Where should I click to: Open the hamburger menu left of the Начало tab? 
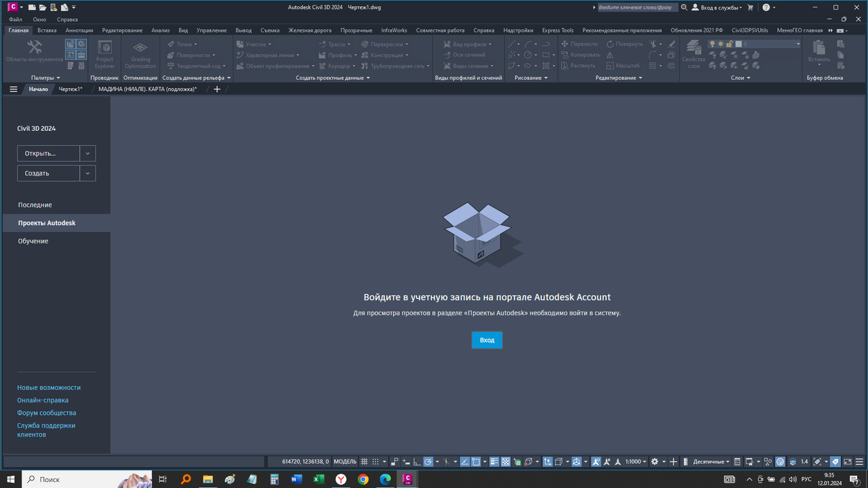(x=13, y=89)
